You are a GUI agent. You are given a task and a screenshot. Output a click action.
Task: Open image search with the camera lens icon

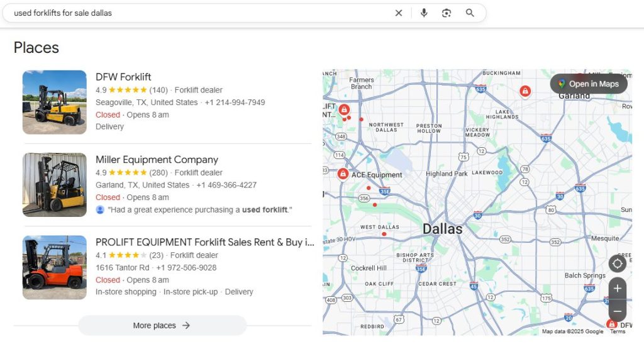pos(447,13)
